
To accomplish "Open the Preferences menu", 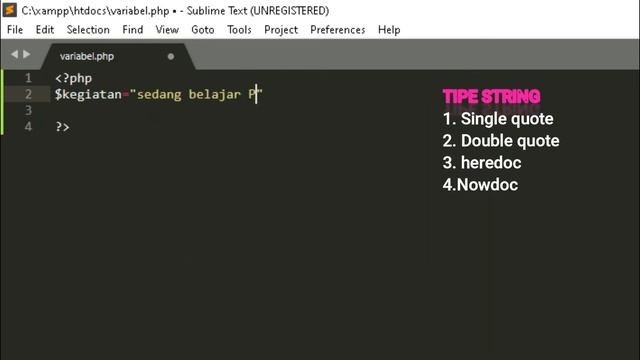I will coord(338,30).
